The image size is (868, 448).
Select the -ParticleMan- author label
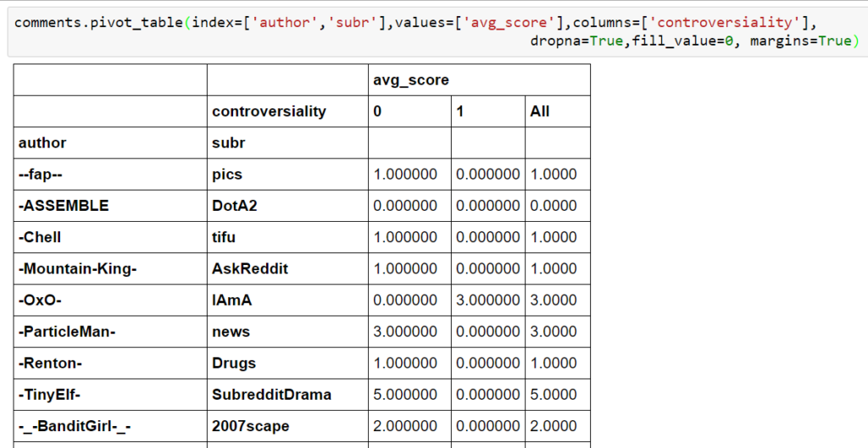pyautogui.click(x=67, y=331)
